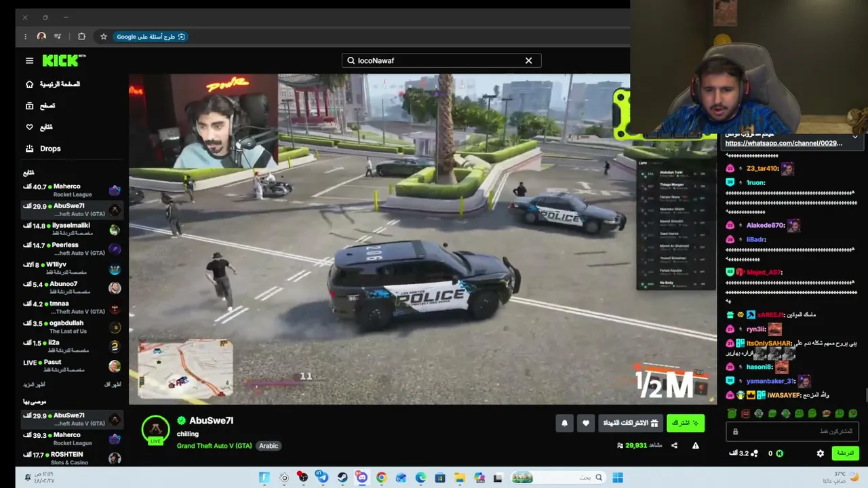Click the AbuSwe7l live avatar
This screenshot has height=488, width=868.
[155, 430]
